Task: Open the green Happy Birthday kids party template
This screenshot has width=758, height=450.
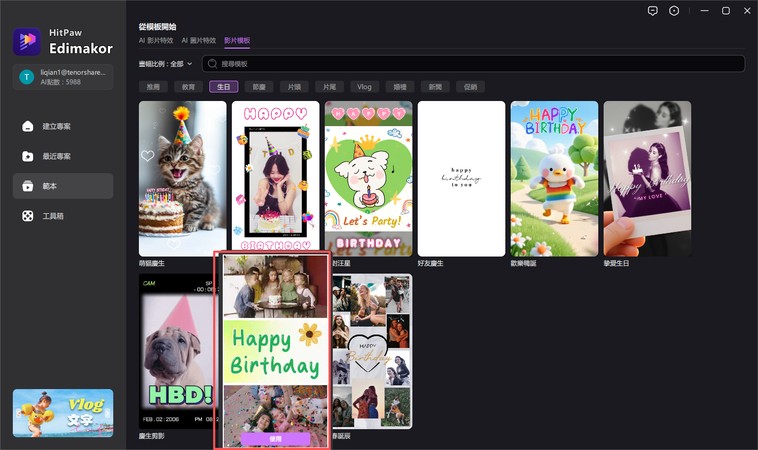Action: point(276,350)
